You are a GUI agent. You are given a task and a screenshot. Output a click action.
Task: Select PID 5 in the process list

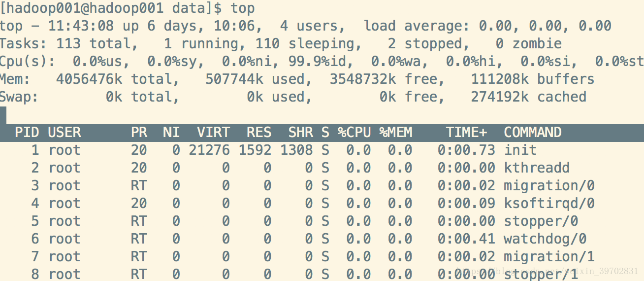(x=35, y=221)
